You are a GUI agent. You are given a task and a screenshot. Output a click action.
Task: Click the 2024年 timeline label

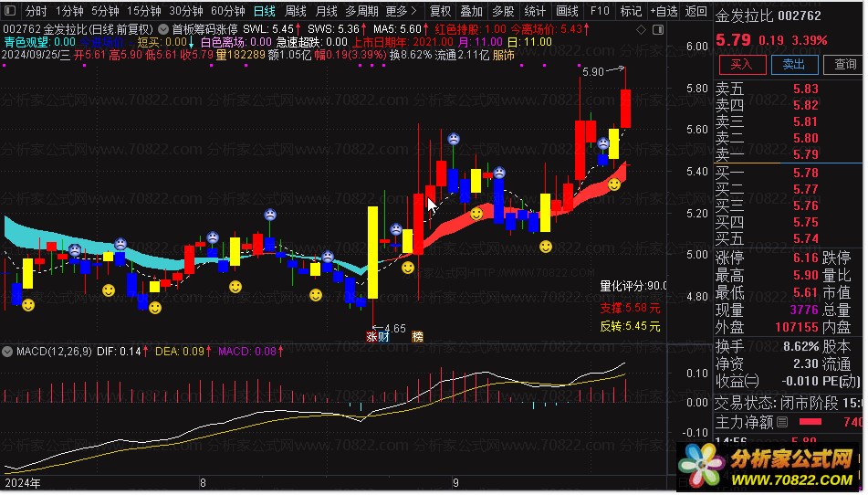click(23, 483)
